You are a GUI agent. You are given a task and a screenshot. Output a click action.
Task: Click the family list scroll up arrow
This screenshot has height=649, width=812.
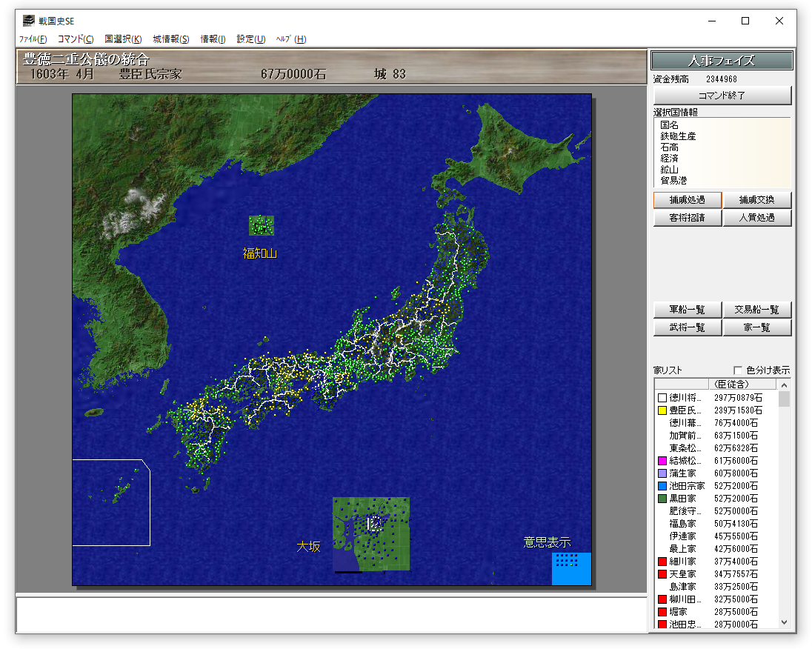coord(784,385)
